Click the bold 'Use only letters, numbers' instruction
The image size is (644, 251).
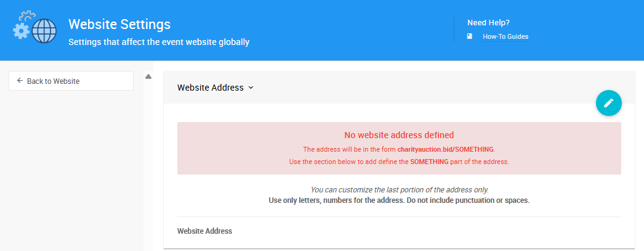pyautogui.click(x=399, y=200)
